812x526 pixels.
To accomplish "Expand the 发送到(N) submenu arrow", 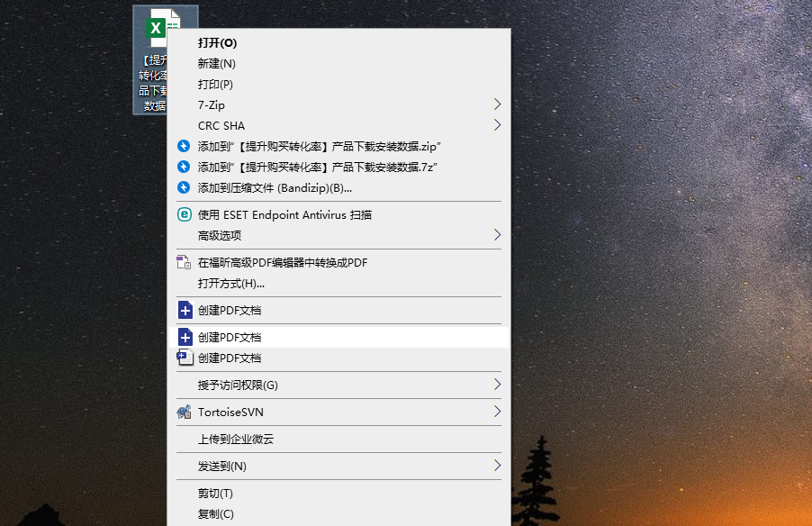I will 496,467.
